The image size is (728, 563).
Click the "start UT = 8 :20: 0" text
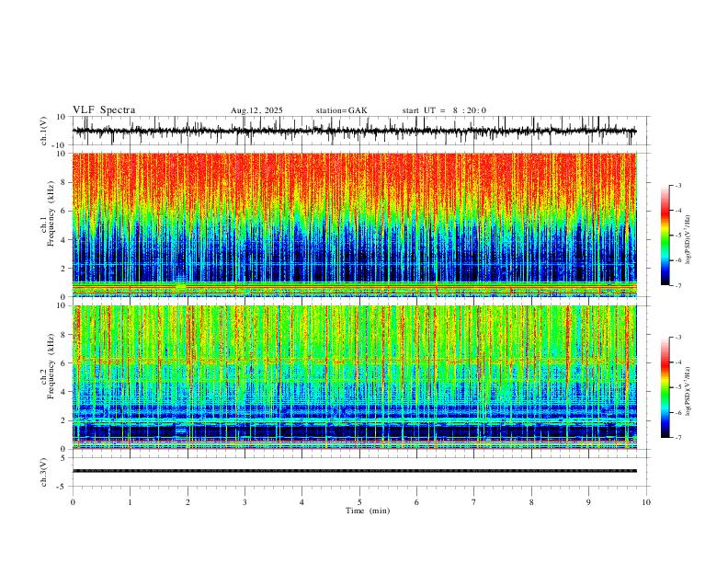point(444,110)
